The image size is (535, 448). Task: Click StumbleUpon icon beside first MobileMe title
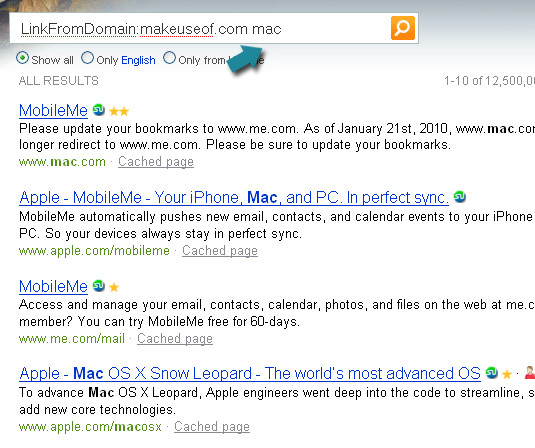click(99, 110)
